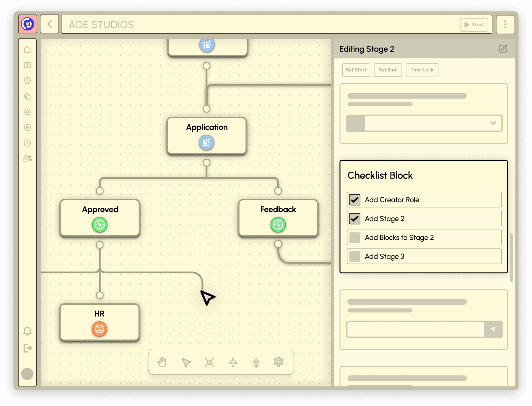Viewport: 532px width, 406px height.
Task: Open the three-dot overflow menu
Action: pos(505,24)
